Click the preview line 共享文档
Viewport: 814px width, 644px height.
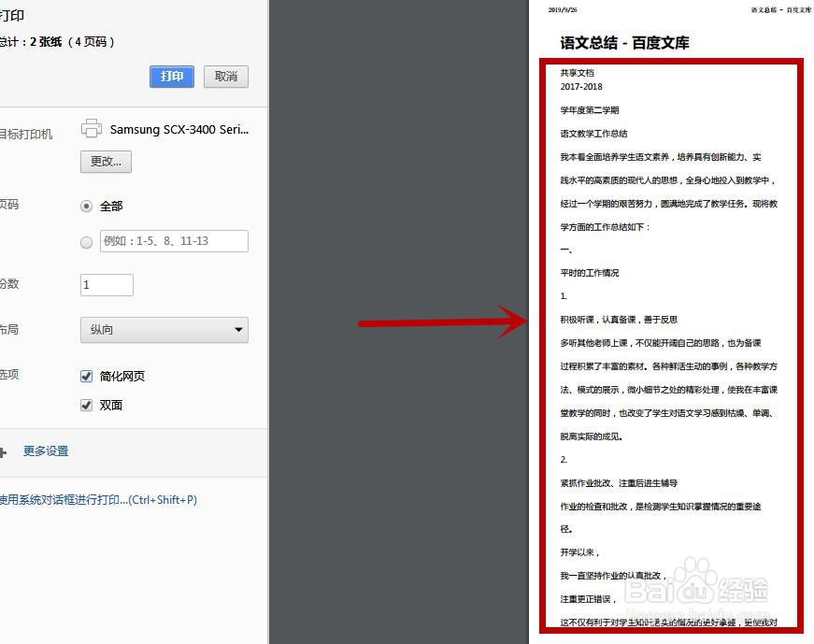577,73
